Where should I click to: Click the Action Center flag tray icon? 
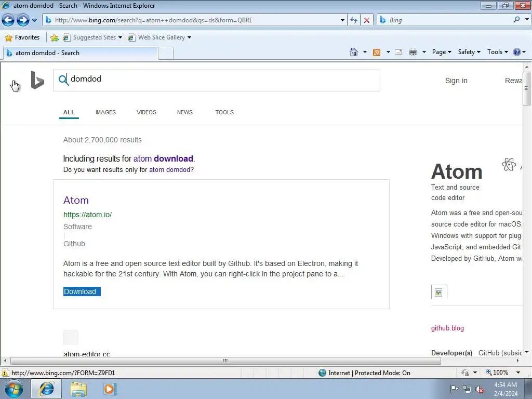coord(454,389)
